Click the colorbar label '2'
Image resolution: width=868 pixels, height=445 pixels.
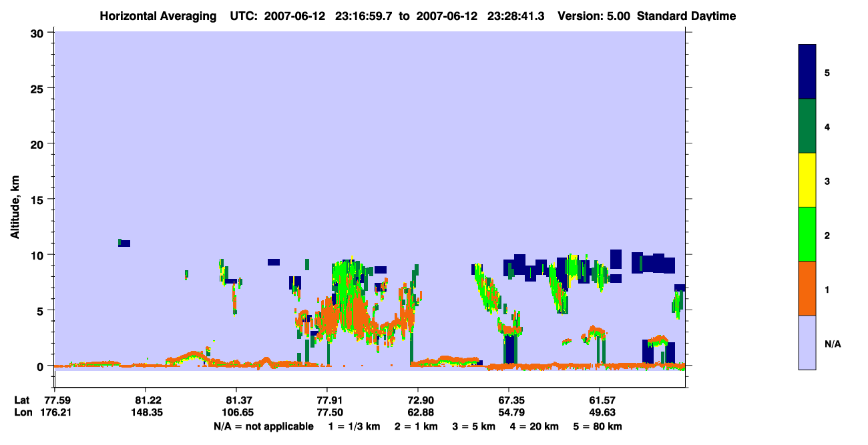click(x=827, y=235)
